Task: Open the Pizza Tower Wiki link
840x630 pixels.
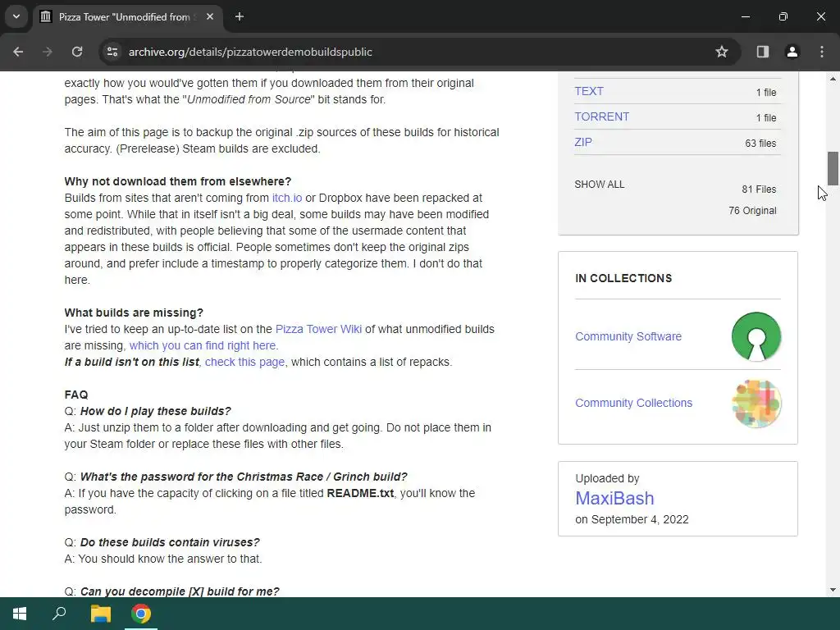Action: pos(318,329)
